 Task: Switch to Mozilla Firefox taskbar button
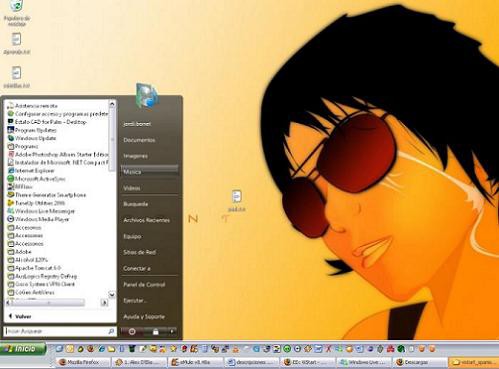82,362
